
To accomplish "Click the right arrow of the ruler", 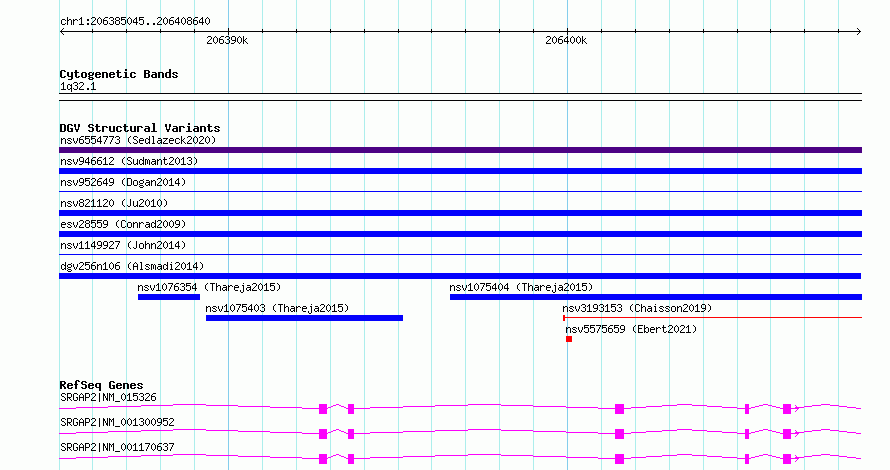I will pos(859,32).
